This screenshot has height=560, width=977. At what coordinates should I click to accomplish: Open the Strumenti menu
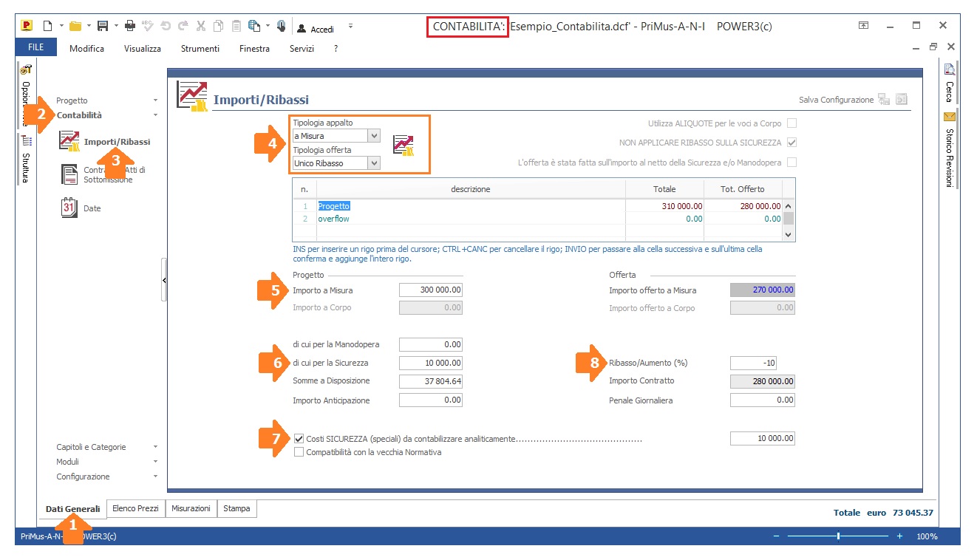(200, 49)
